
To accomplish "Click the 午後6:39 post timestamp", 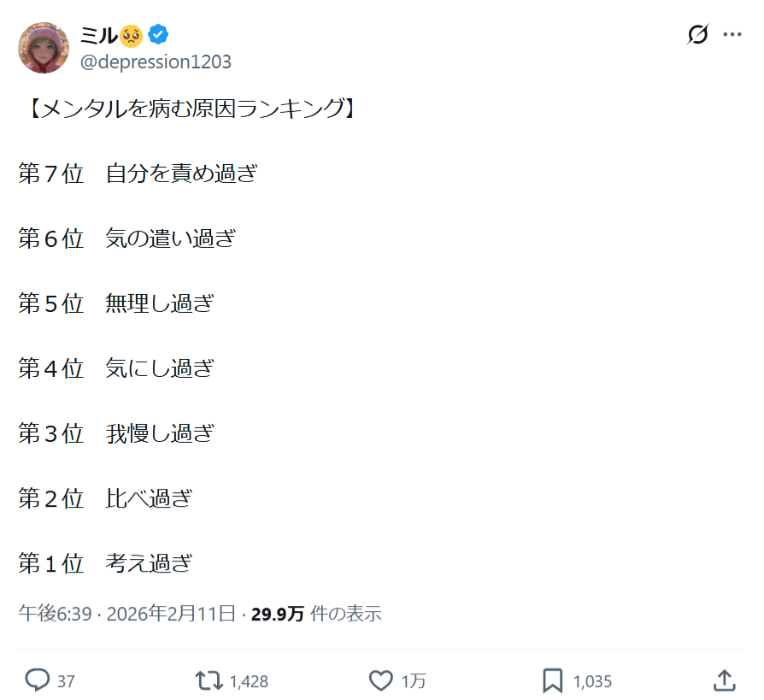I will click(x=55, y=613).
